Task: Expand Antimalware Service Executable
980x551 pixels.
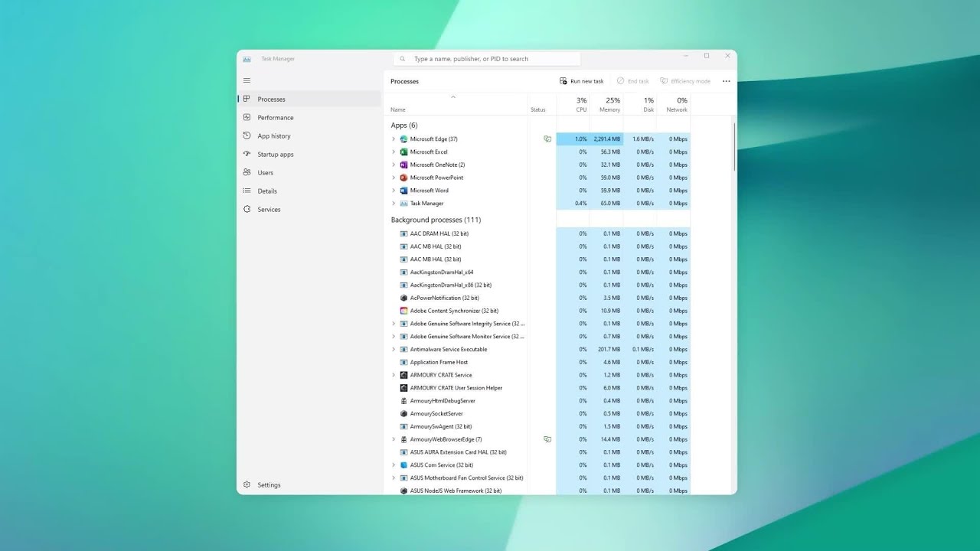Action: tap(394, 349)
